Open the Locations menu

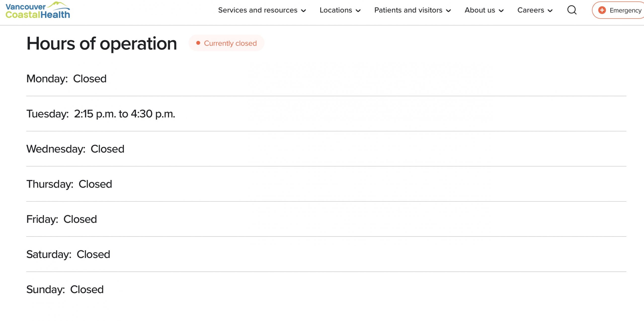tap(336, 10)
